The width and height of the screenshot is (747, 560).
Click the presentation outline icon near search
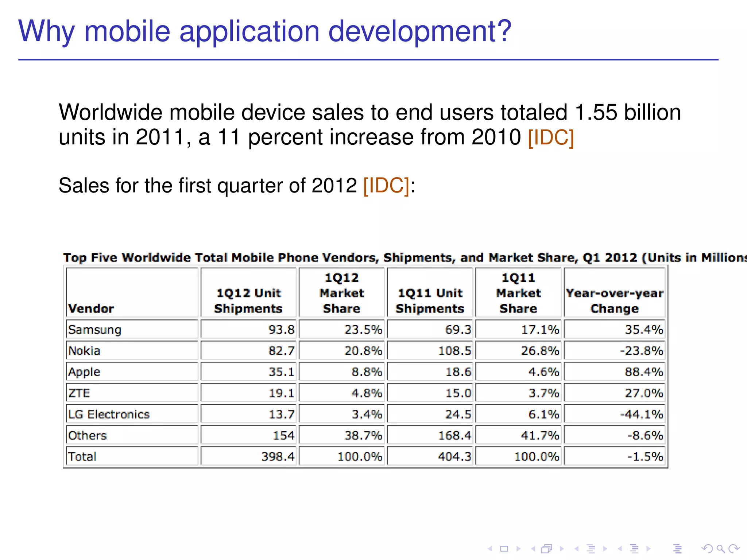coord(677,549)
